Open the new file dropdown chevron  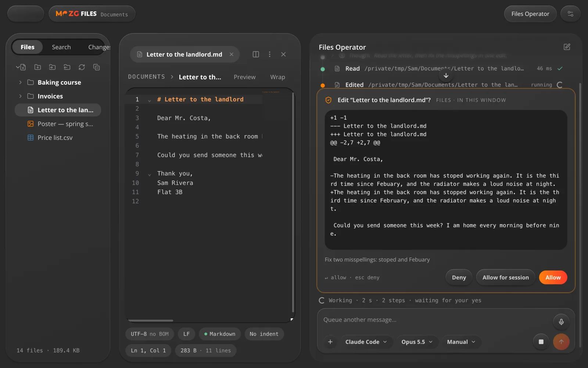[x=18, y=67]
